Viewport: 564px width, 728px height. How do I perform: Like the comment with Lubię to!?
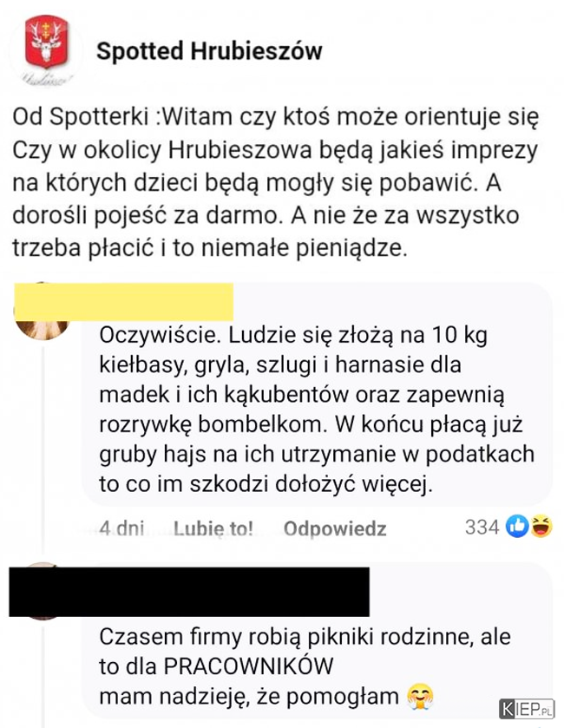pos(213,528)
